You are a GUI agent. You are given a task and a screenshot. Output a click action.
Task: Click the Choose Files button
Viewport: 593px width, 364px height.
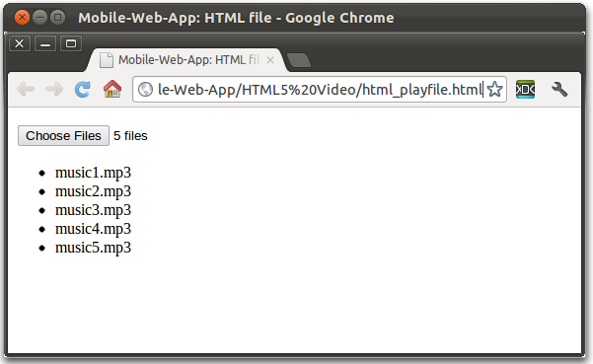tap(63, 136)
